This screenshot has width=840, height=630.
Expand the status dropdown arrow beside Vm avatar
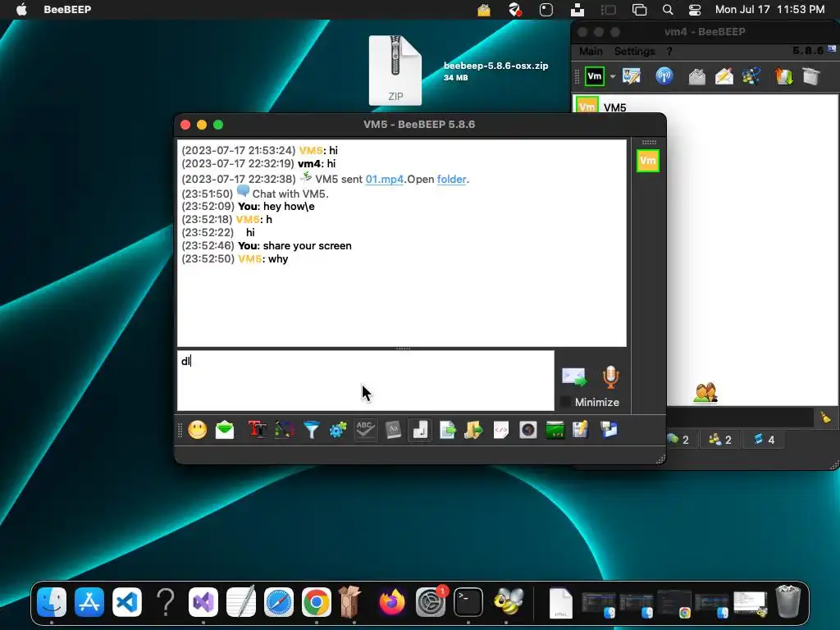(613, 76)
